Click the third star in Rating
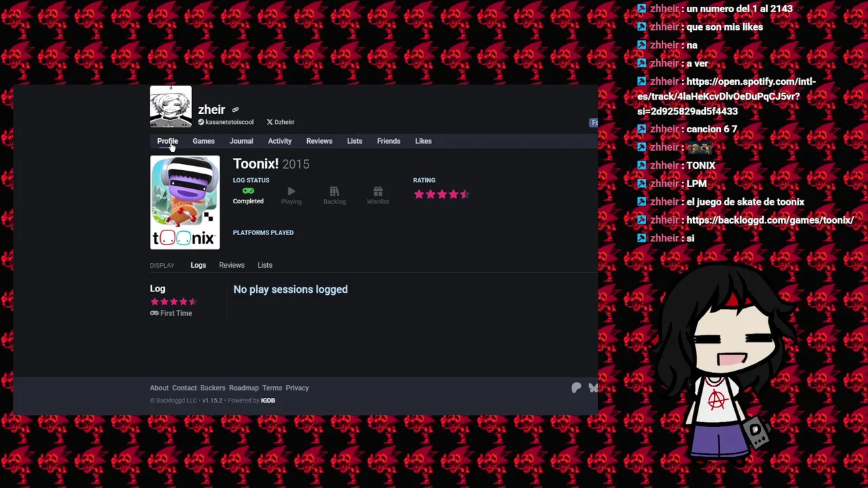Viewport: 868px width, 488px height. [441, 195]
